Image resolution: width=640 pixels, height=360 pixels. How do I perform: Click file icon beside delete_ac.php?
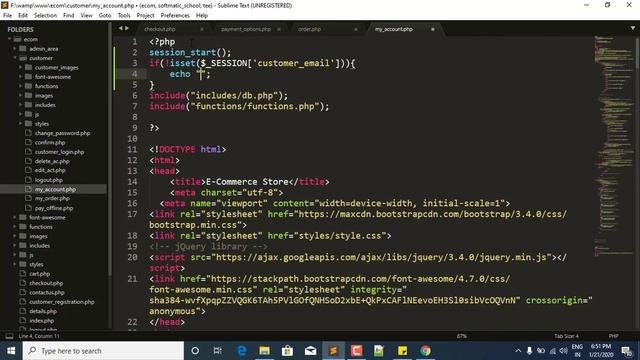tap(28, 161)
